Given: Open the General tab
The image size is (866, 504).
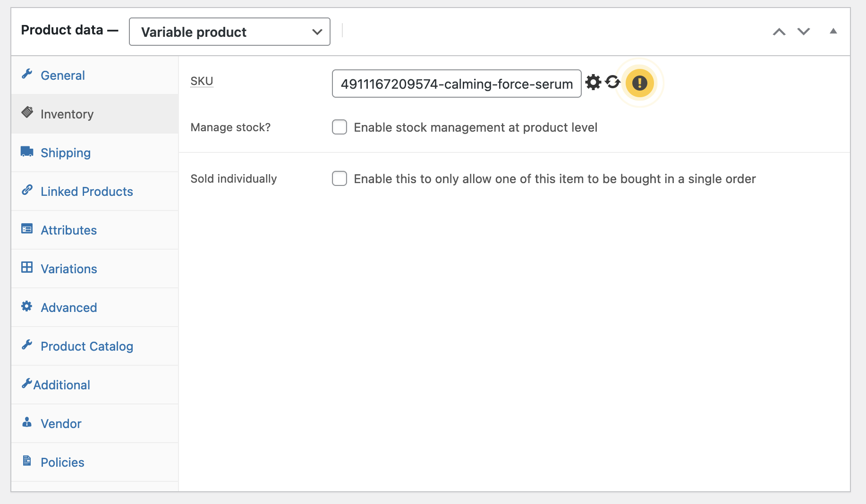Looking at the screenshot, I should (63, 76).
